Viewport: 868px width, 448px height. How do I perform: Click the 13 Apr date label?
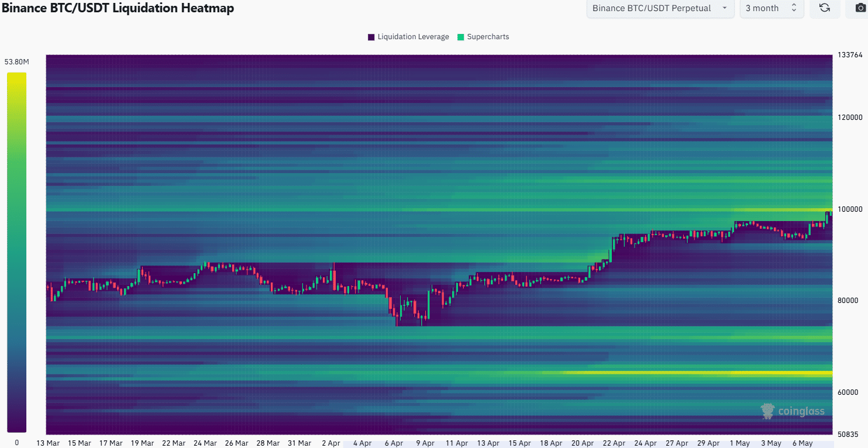point(488,443)
